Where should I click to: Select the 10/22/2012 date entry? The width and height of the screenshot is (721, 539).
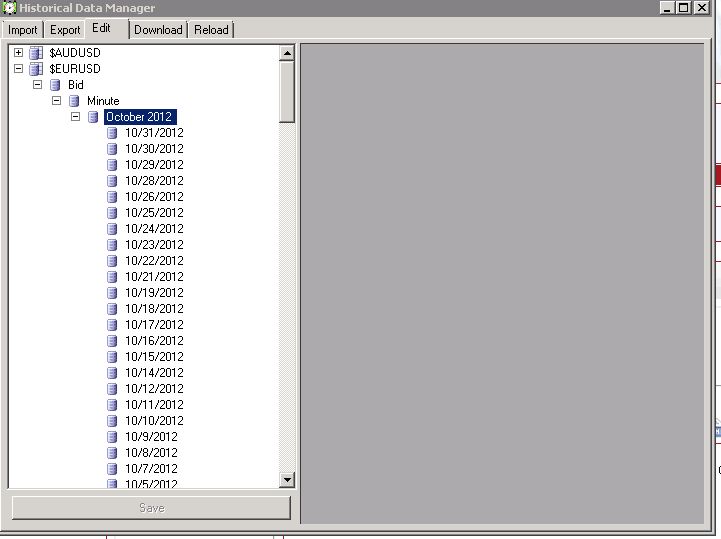154,261
